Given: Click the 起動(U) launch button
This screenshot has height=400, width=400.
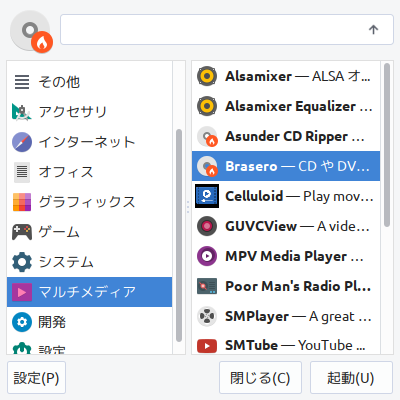Looking at the screenshot, I should click(351, 378).
